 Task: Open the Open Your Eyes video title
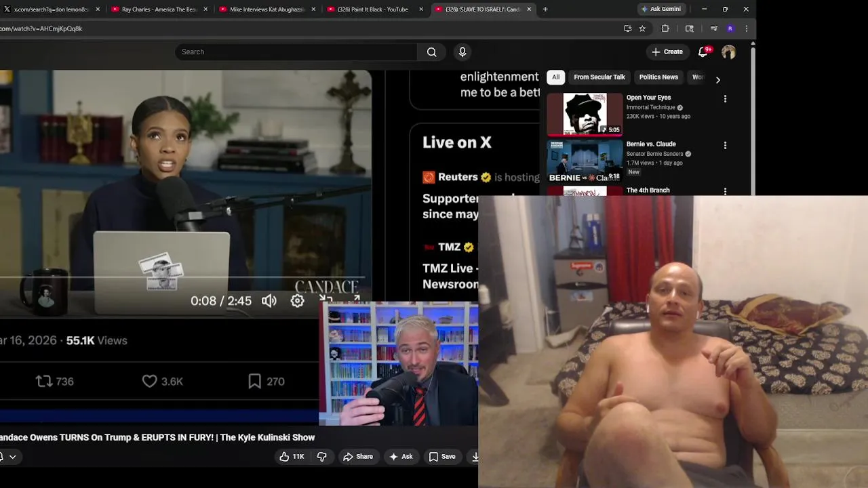click(648, 98)
